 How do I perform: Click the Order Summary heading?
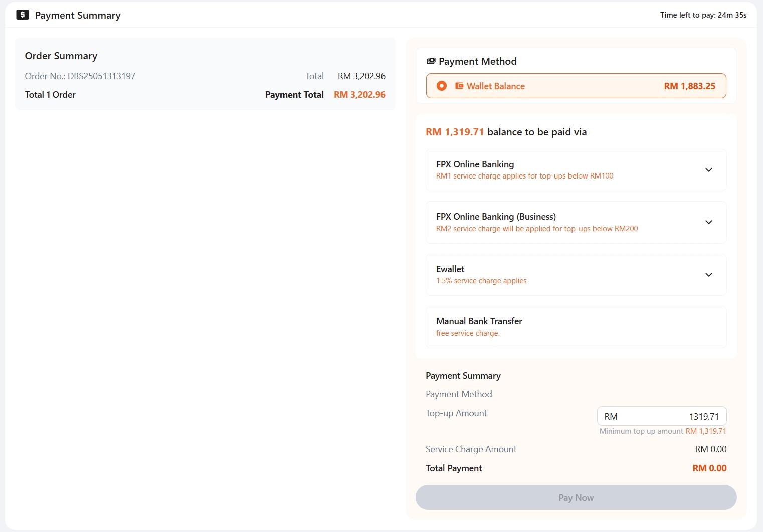[x=61, y=56]
